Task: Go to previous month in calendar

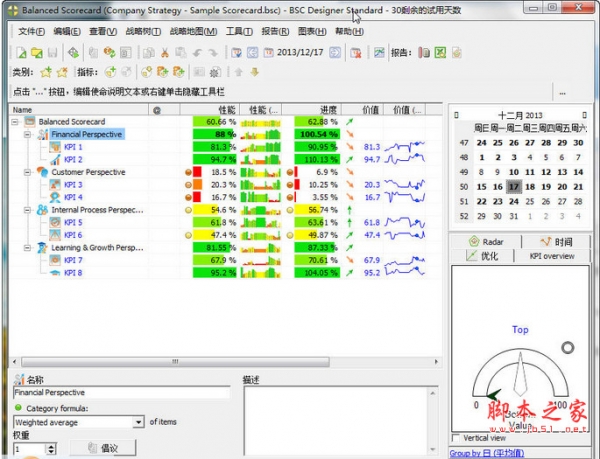Action: 456,115
